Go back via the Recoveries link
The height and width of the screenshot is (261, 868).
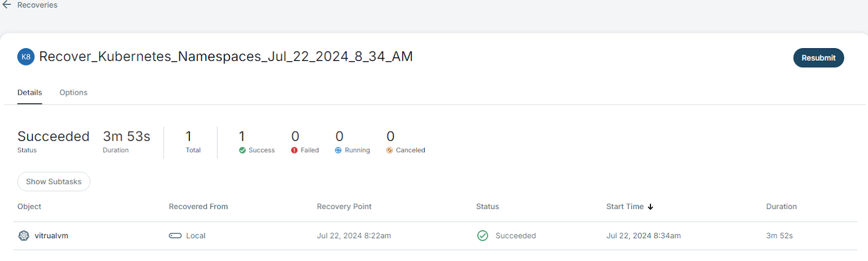click(37, 5)
